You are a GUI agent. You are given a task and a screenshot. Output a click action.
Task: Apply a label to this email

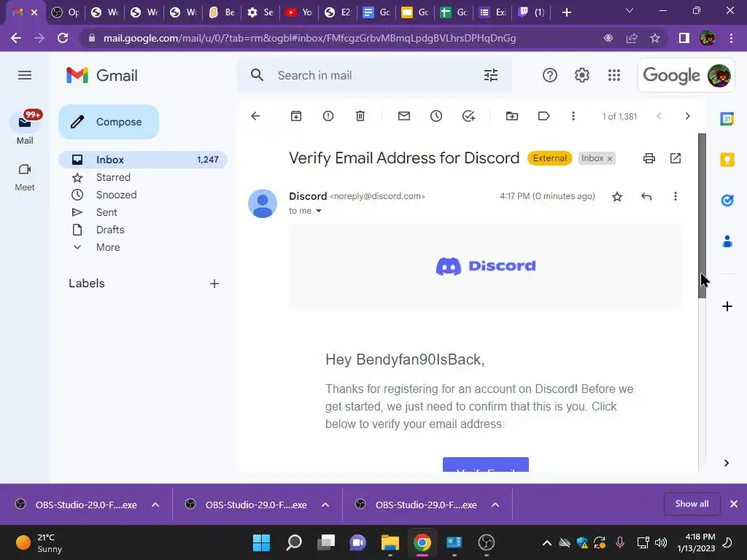543,116
